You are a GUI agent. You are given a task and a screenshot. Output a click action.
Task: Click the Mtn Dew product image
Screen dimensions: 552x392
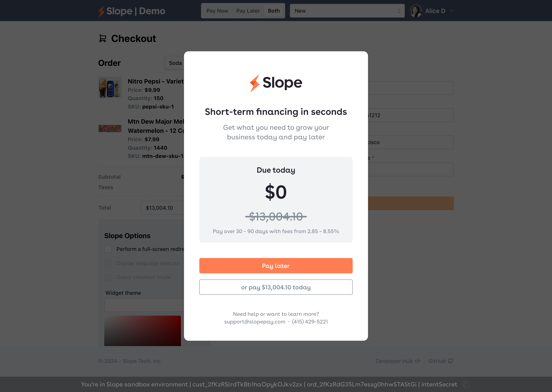coord(110,128)
